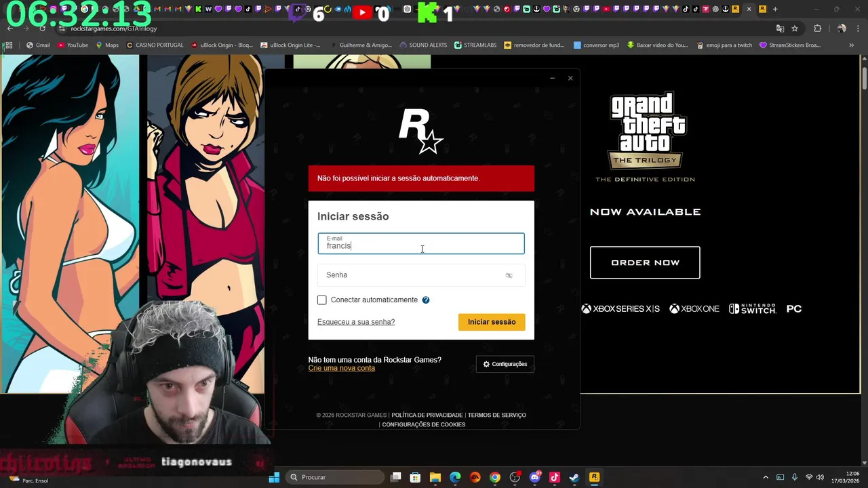Image resolution: width=868 pixels, height=488 pixels.
Task: Open Task View on the taskbar
Action: coord(396,477)
